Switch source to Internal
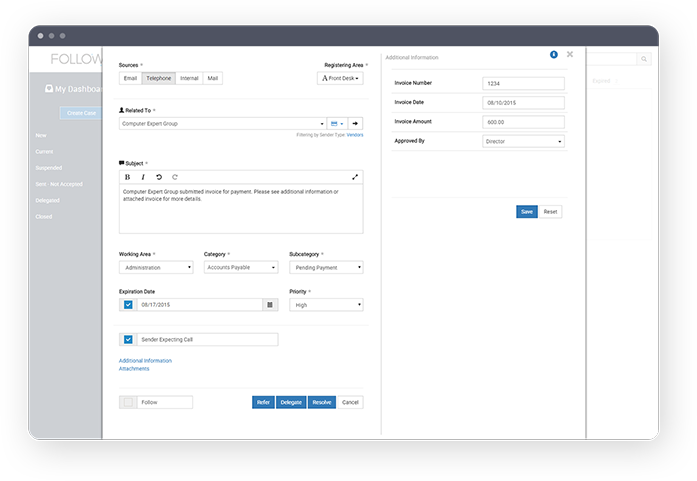This screenshot has height=481, width=697. point(189,78)
